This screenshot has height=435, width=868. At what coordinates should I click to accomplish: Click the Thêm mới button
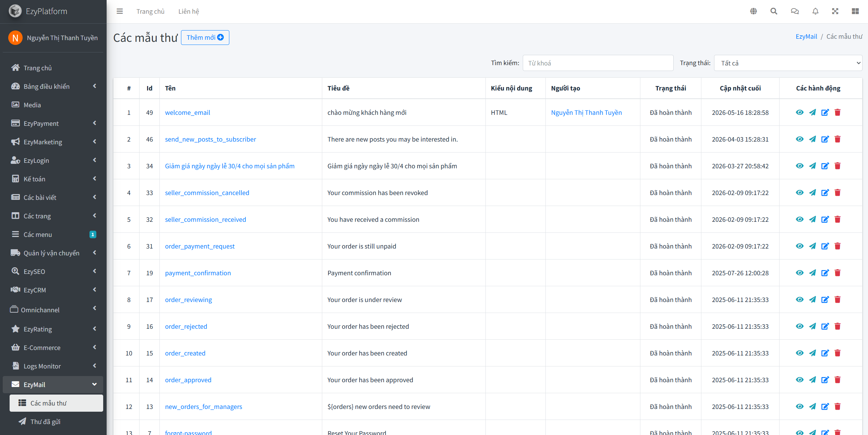click(x=205, y=37)
